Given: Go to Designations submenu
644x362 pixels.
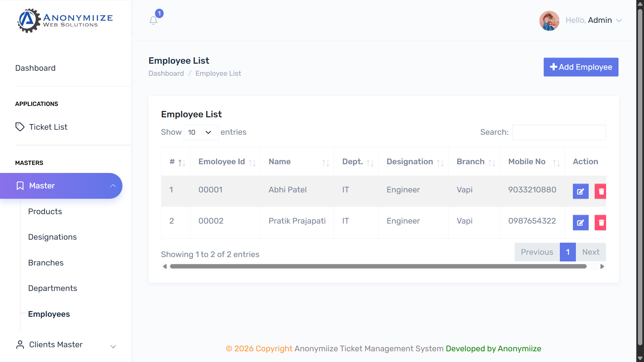Looking at the screenshot, I should point(52,237).
